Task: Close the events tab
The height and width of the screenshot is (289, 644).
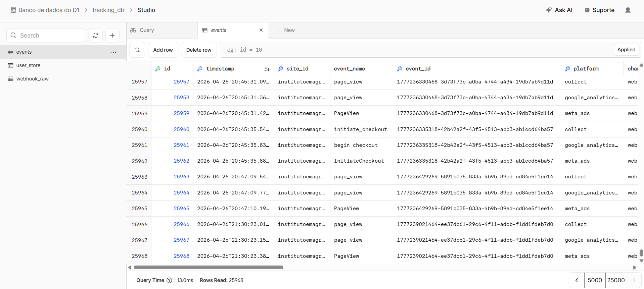Action: 261,30
